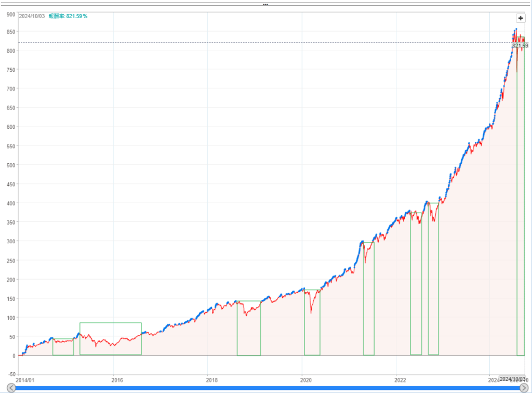This screenshot has height=393, width=532.
Task: Click the plus button on chart
Action: point(521,18)
